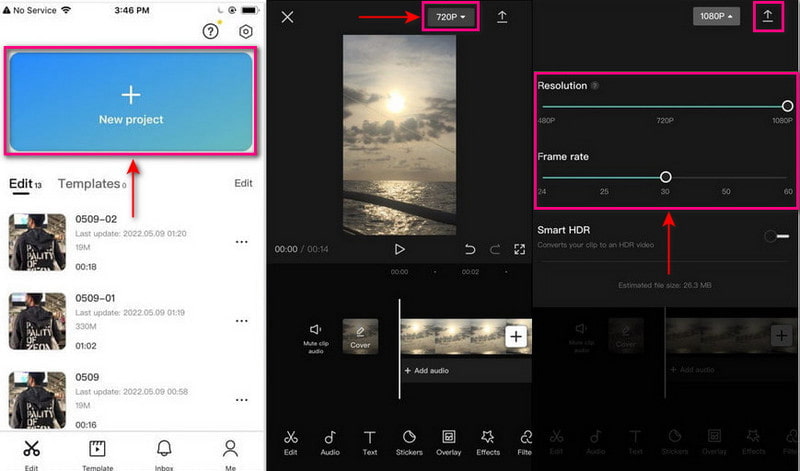Play the video preview
The image size is (800, 471).
click(400, 249)
